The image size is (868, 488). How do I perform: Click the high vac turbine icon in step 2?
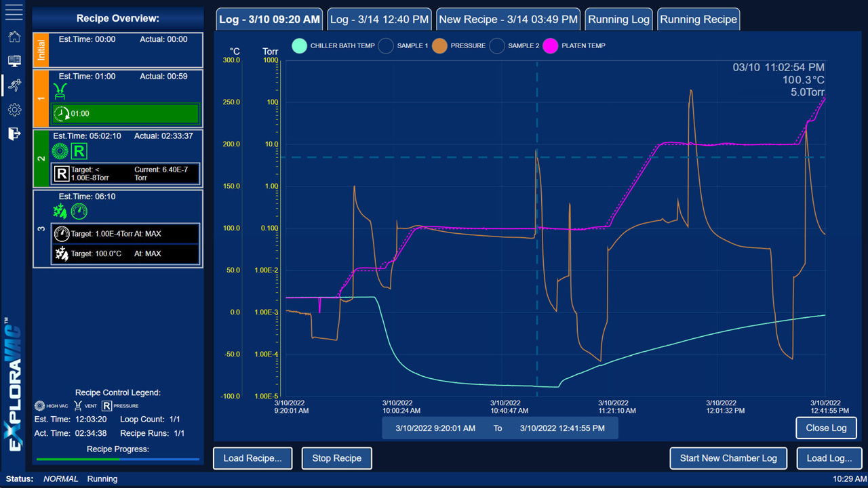[60, 150]
